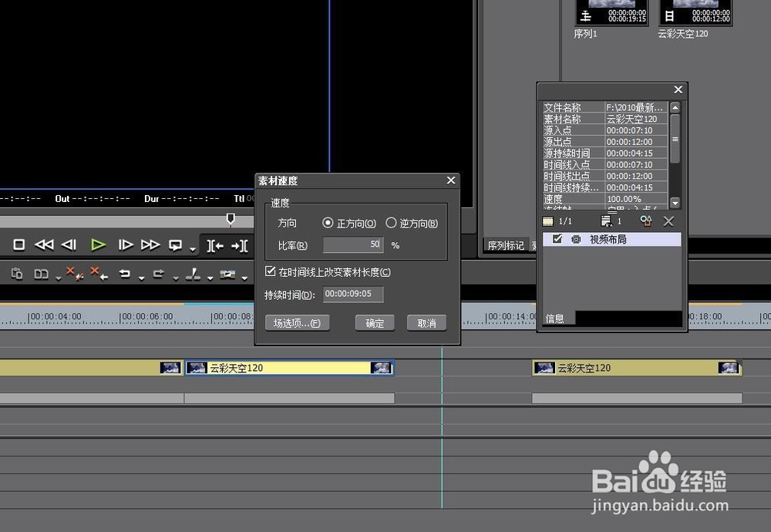
Task: Select the 视频布局 row text
Action: 608,240
